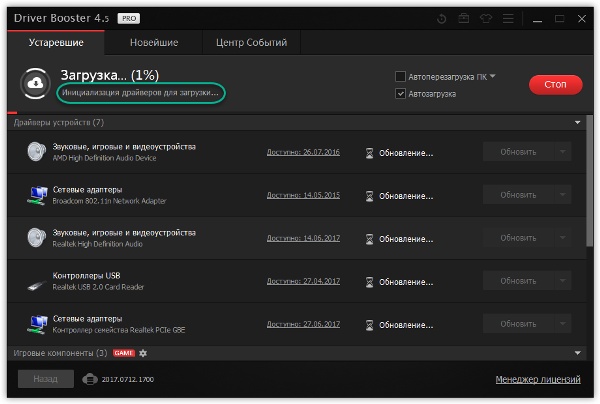
Task: Uncheck the Автозагрузка checkbox
Action: pos(400,93)
